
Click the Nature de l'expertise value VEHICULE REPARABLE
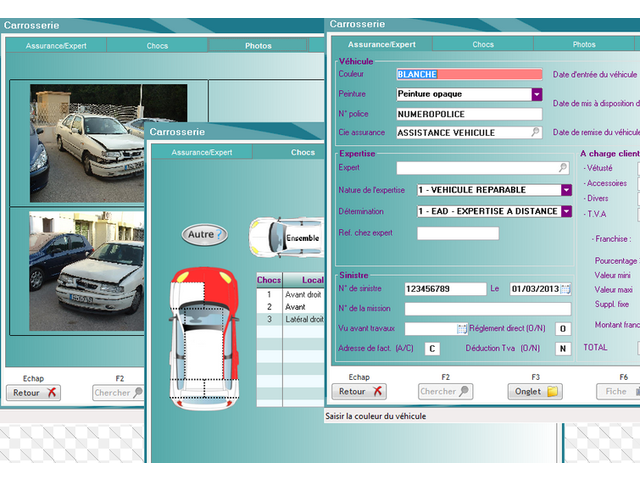coord(489,190)
